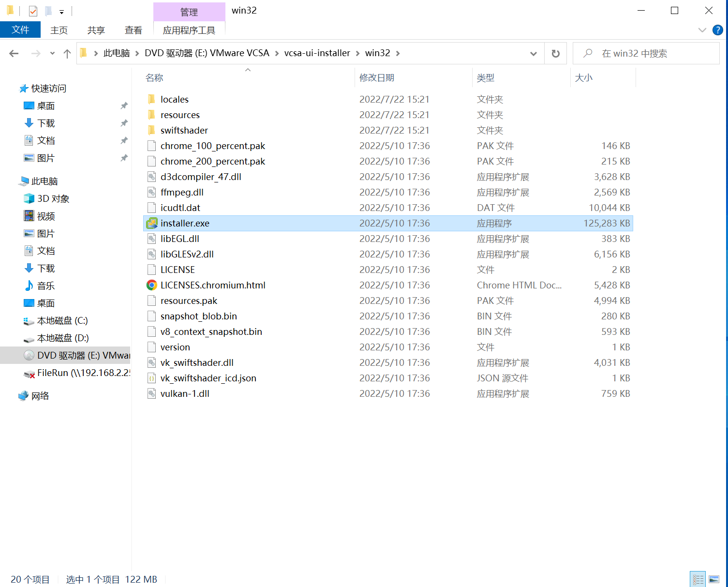This screenshot has height=587, width=728.
Task: Sort by 修改日期 column header
Action: [x=414, y=77]
